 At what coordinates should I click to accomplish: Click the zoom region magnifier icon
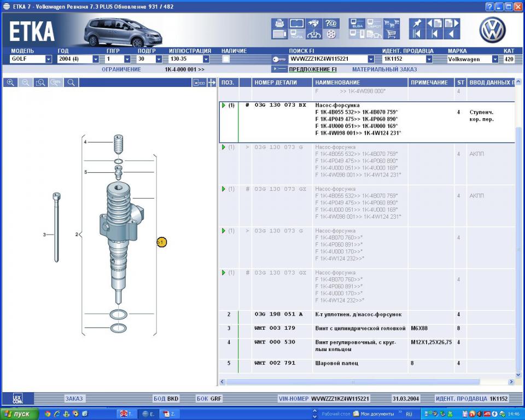40,83
